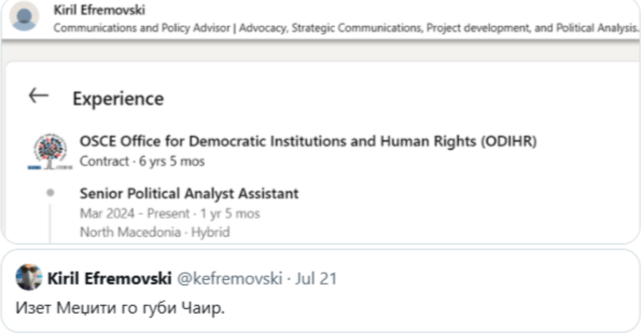Select the Senior Political Analyst Assistant title
The height and width of the screenshot is (334, 644).
[189, 193]
